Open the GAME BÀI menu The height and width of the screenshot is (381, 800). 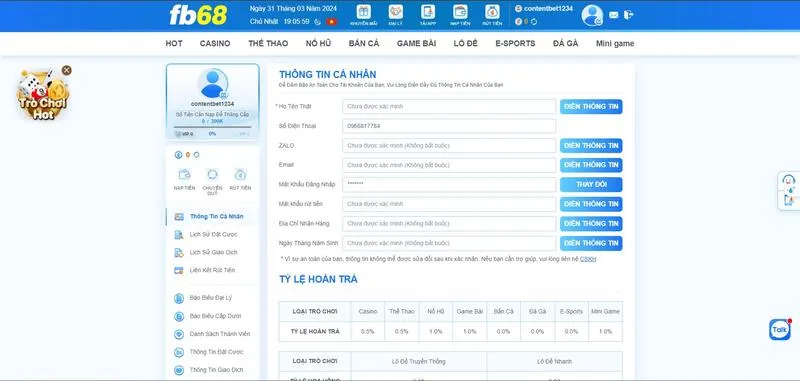pos(416,43)
